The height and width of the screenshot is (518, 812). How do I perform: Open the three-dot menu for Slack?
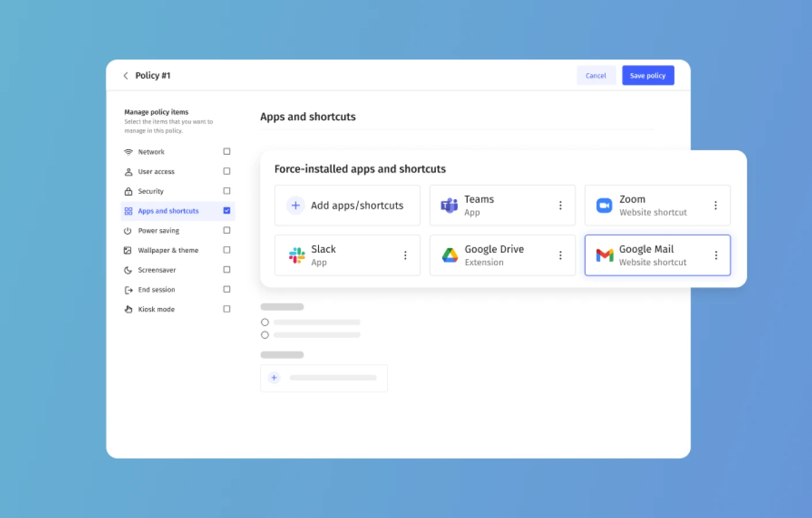click(405, 255)
